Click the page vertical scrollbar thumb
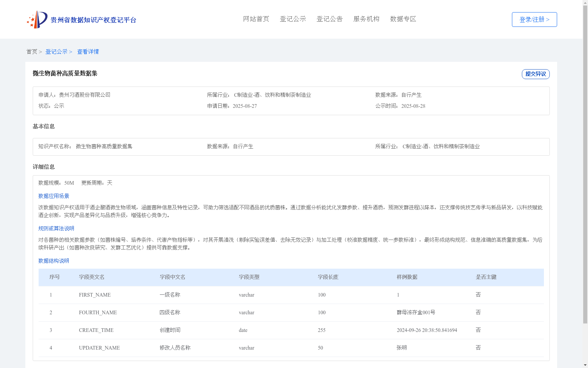Image resolution: width=588 pixels, height=368 pixels. [585, 164]
